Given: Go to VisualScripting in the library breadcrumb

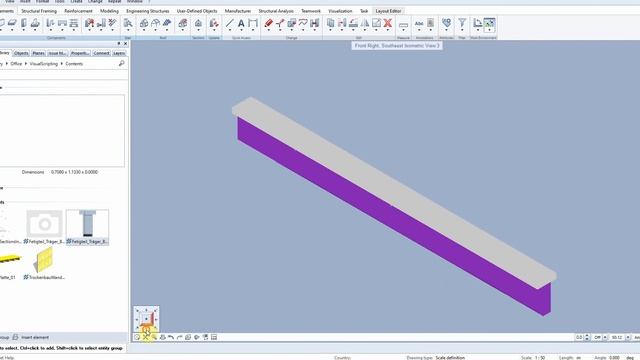Looking at the screenshot, I should pos(44,64).
